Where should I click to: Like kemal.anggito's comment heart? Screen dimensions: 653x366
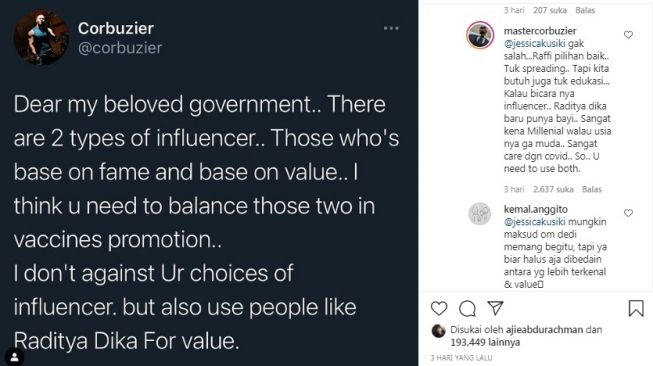[628, 213]
